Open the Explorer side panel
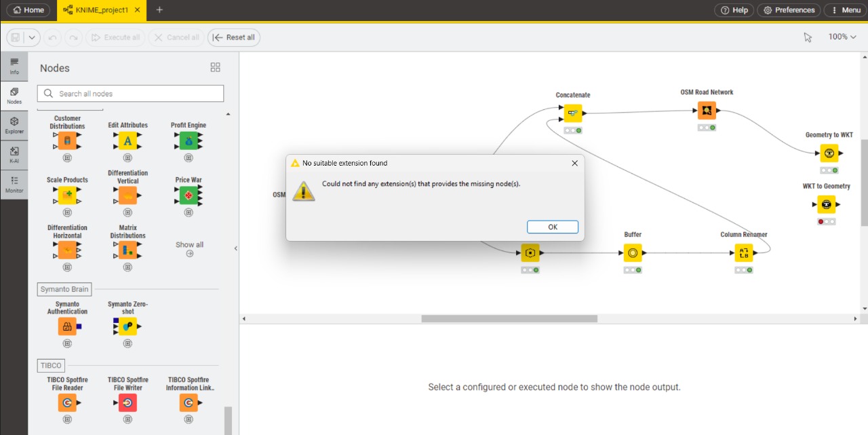The height and width of the screenshot is (435, 868). [x=14, y=126]
